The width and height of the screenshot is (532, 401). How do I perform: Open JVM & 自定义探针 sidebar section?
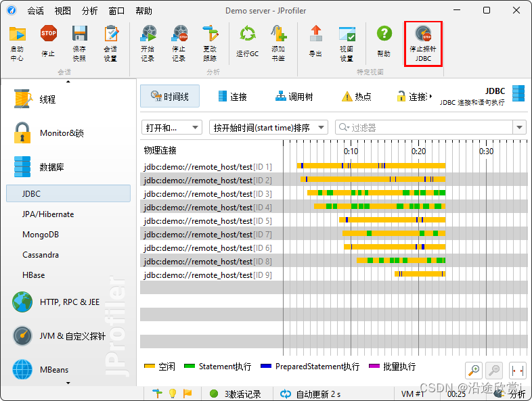59,335
